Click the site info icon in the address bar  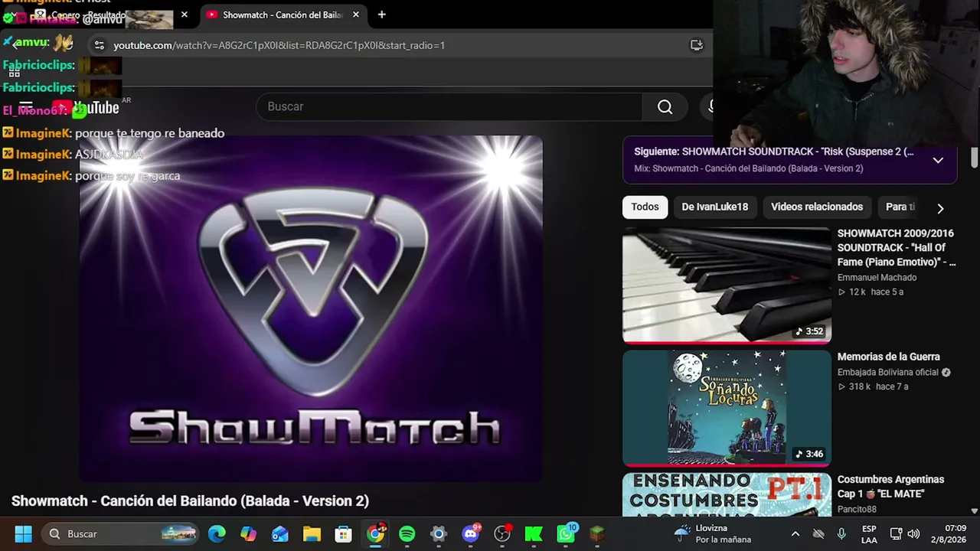(x=99, y=45)
